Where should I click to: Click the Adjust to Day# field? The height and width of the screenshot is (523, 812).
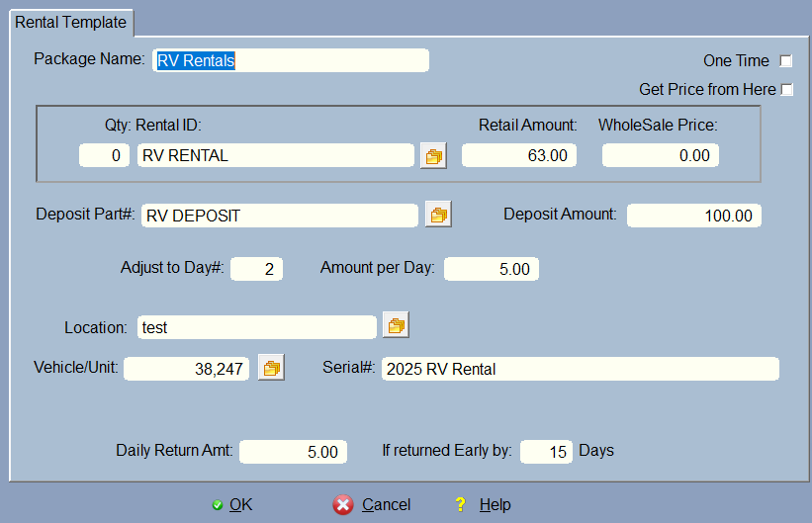click(256, 269)
